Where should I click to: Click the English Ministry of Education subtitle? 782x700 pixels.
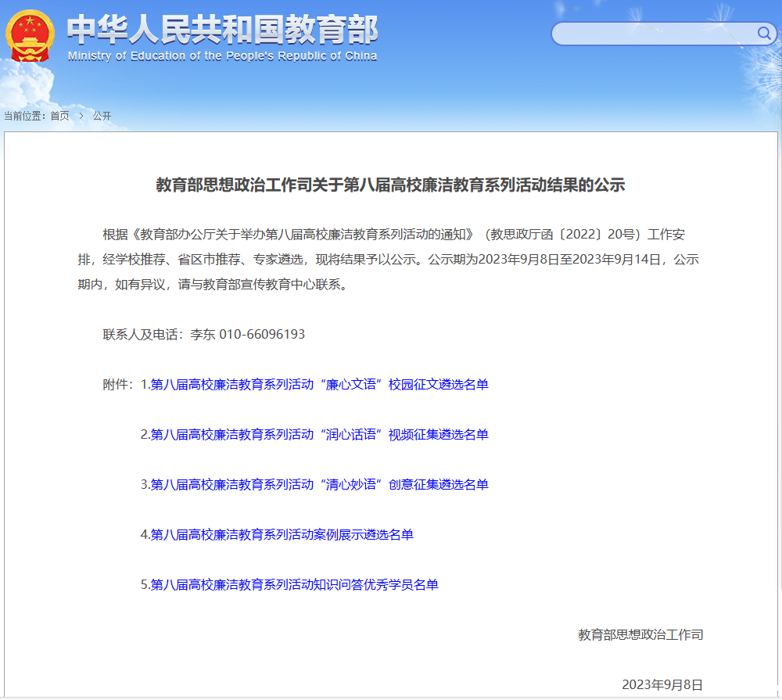222,56
